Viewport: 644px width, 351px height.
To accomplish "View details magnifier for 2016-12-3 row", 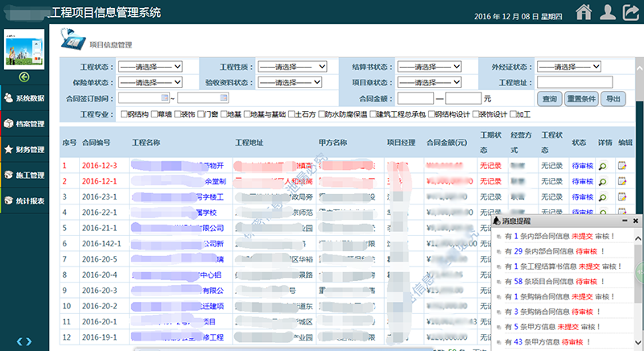I will click(602, 166).
